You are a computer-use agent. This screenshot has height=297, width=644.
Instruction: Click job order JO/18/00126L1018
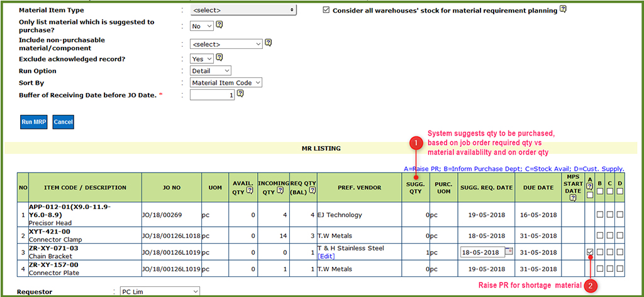point(170,235)
